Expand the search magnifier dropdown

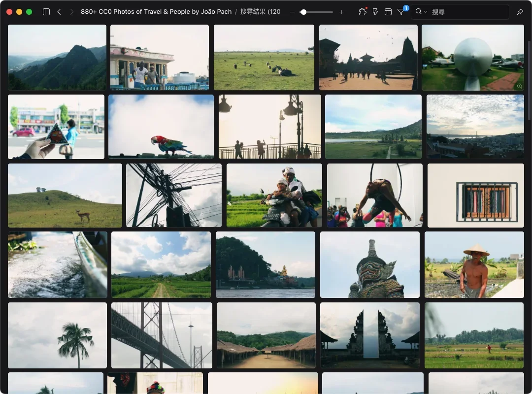click(421, 12)
